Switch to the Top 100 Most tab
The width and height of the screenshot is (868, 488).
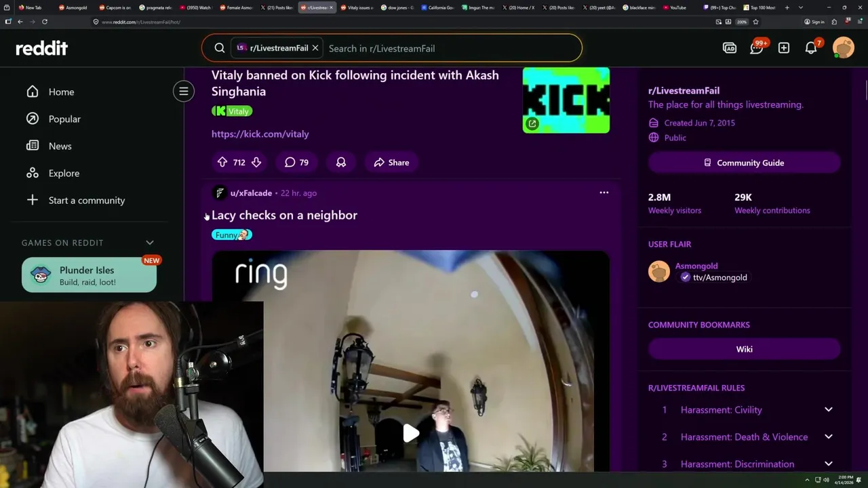[x=758, y=7]
